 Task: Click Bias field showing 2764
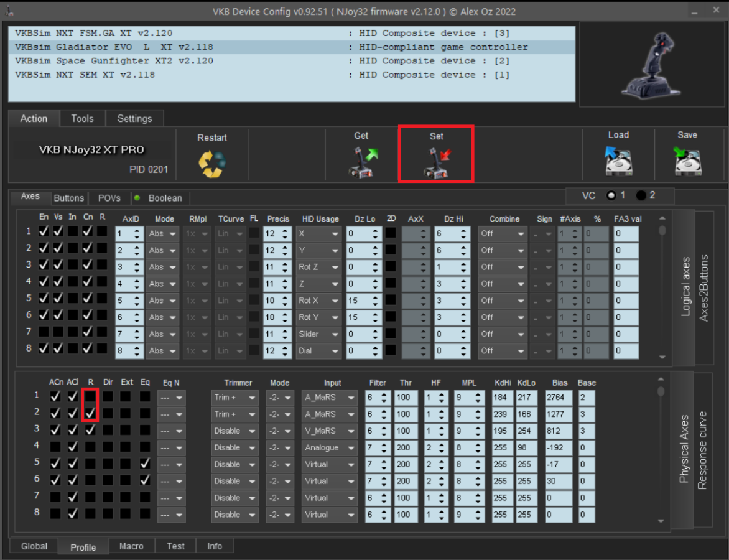click(x=559, y=398)
